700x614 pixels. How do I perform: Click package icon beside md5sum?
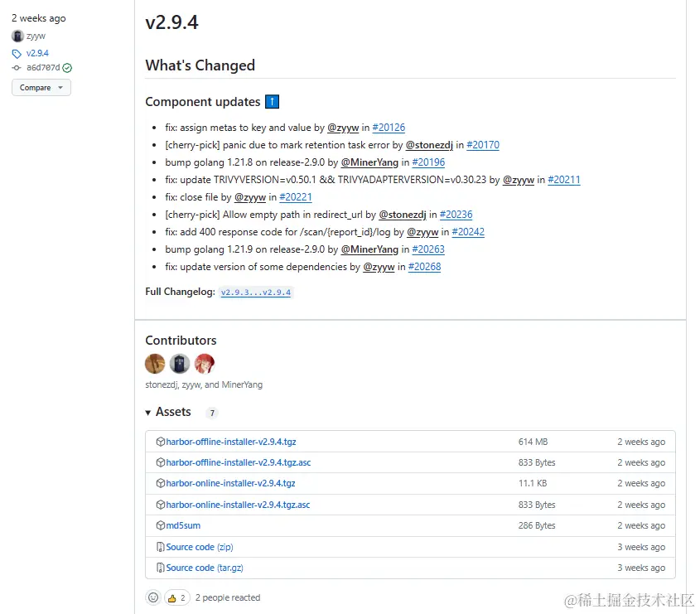click(x=160, y=525)
